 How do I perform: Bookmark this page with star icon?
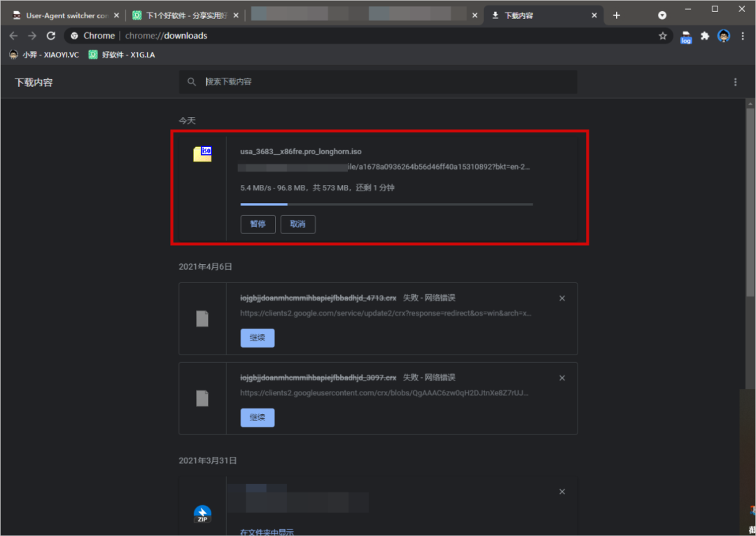[x=662, y=36]
